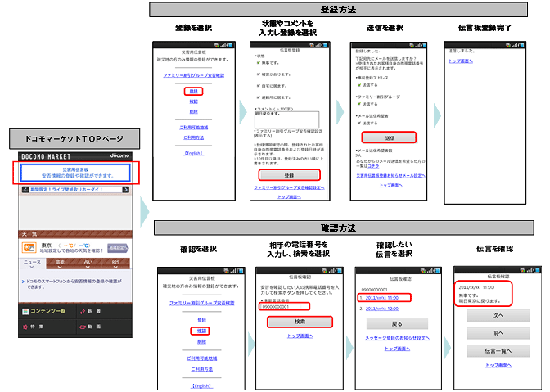
Task: Tick the 無事です status checkbox
Action: [259, 63]
